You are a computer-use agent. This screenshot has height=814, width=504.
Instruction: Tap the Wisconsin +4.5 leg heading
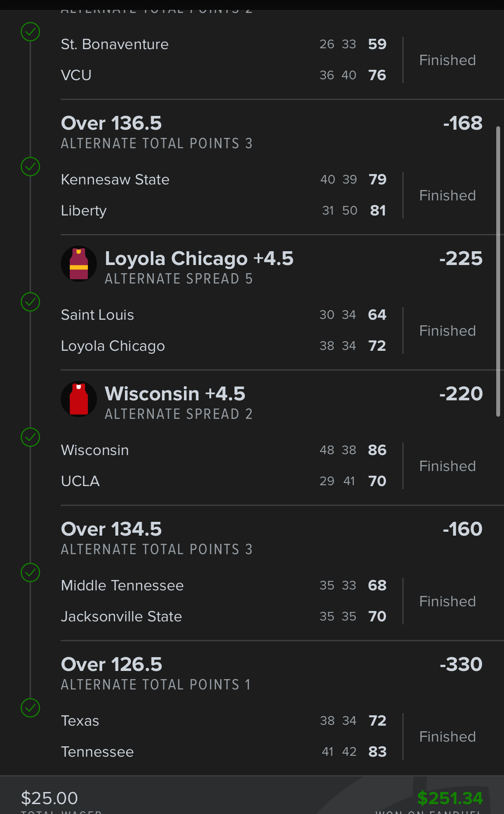click(x=175, y=394)
